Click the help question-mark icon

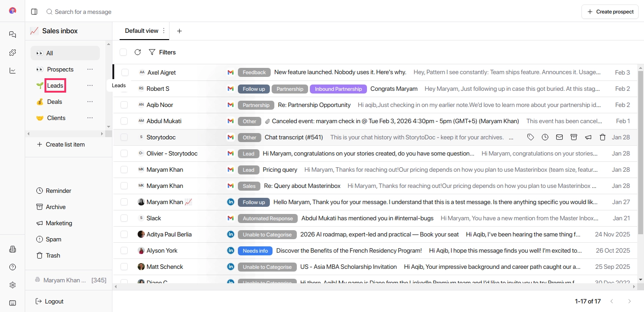12,267
